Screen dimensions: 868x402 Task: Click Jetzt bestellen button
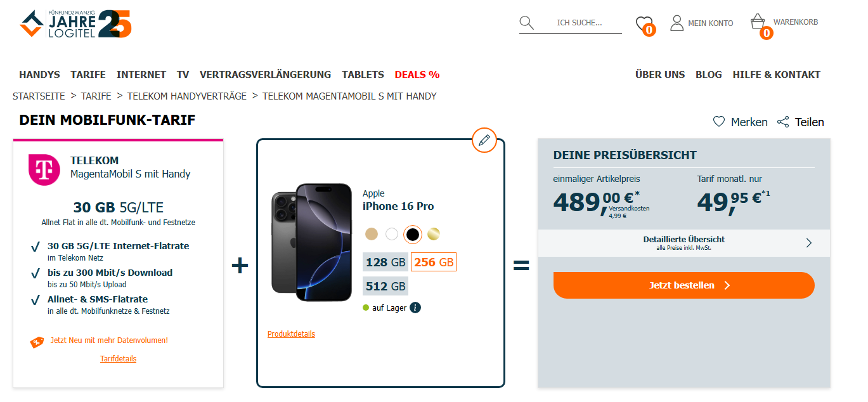tap(683, 285)
